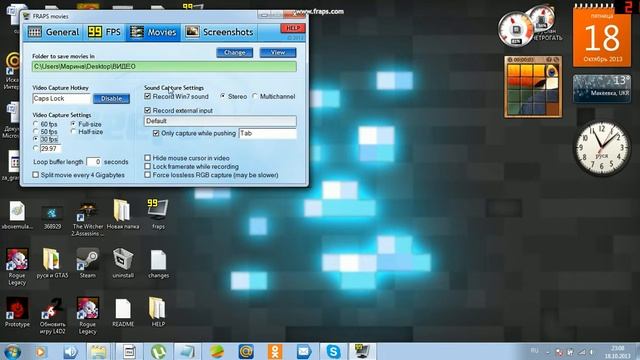Choose Full-size video capture

point(73,124)
